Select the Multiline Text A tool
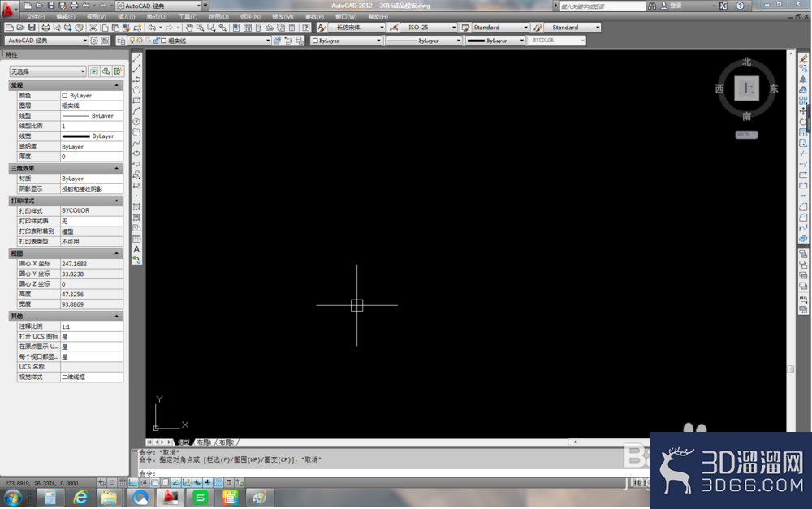 click(x=136, y=249)
